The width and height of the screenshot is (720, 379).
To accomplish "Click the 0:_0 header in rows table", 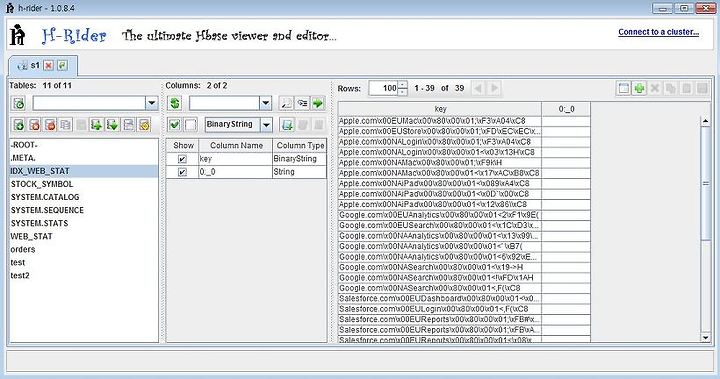I will (x=566, y=109).
